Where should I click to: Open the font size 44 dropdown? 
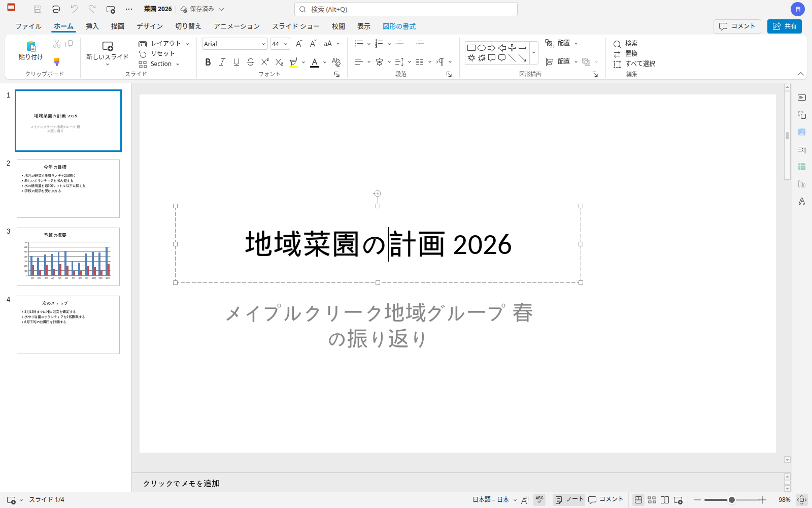(x=286, y=44)
